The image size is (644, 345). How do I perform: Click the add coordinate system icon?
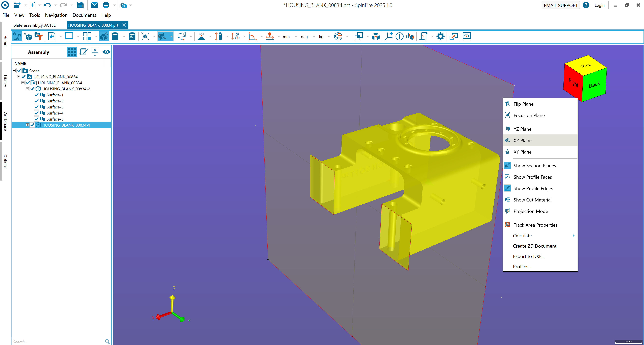(389, 37)
